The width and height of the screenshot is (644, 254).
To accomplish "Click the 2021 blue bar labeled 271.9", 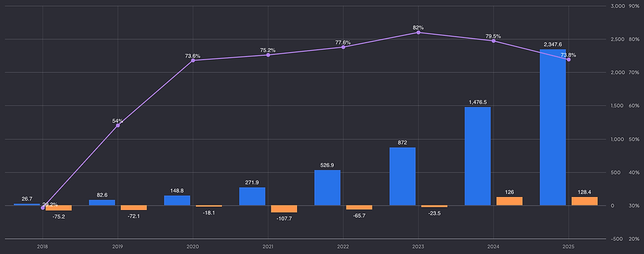I will tap(252, 196).
